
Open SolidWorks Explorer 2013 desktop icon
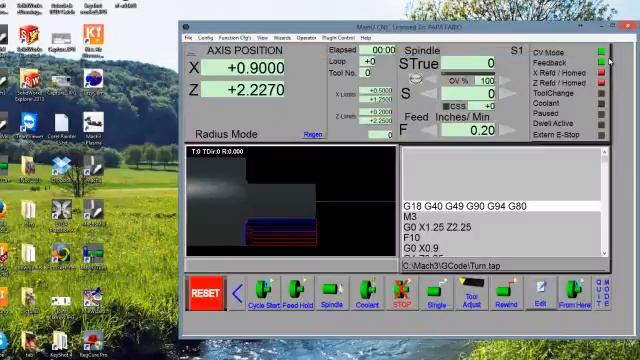(x=29, y=84)
